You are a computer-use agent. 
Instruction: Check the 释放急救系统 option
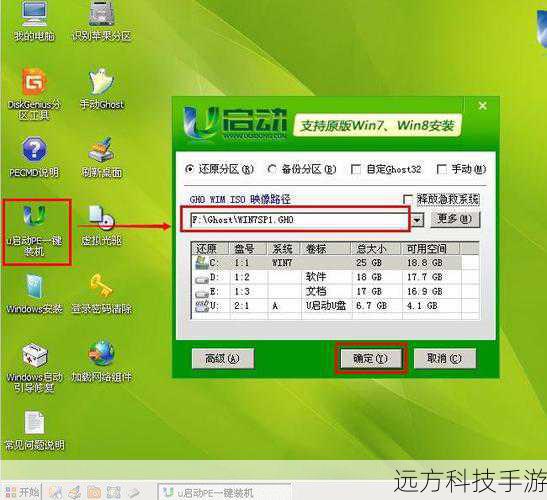[407, 199]
